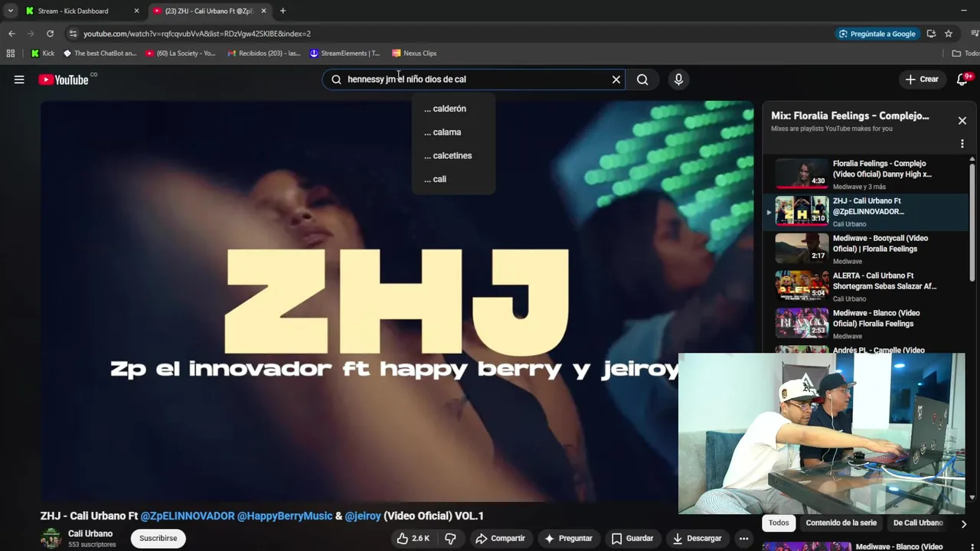980x551 pixels.
Task: Open the Recibidos Gmail bookmark
Action: [264, 54]
